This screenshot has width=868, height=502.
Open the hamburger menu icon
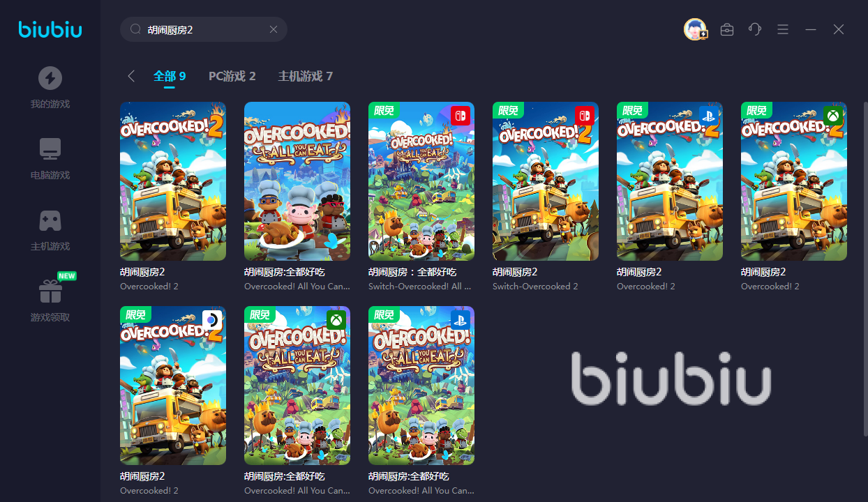(x=783, y=29)
